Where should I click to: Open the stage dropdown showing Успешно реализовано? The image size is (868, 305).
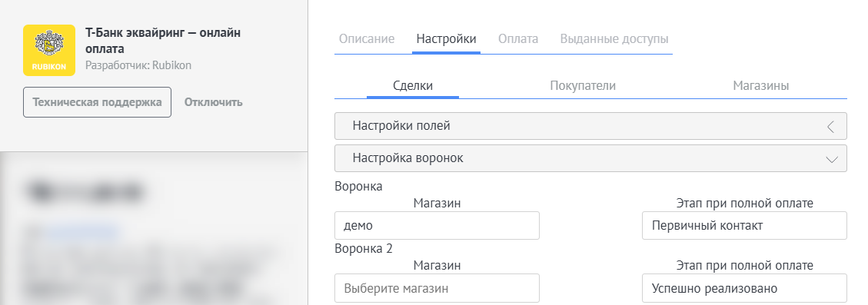pyautogui.click(x=744, y=288)
